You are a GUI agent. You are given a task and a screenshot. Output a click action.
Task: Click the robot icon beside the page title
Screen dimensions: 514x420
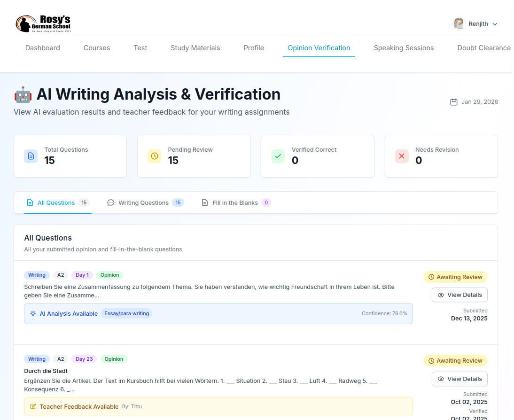coord(22,94)
